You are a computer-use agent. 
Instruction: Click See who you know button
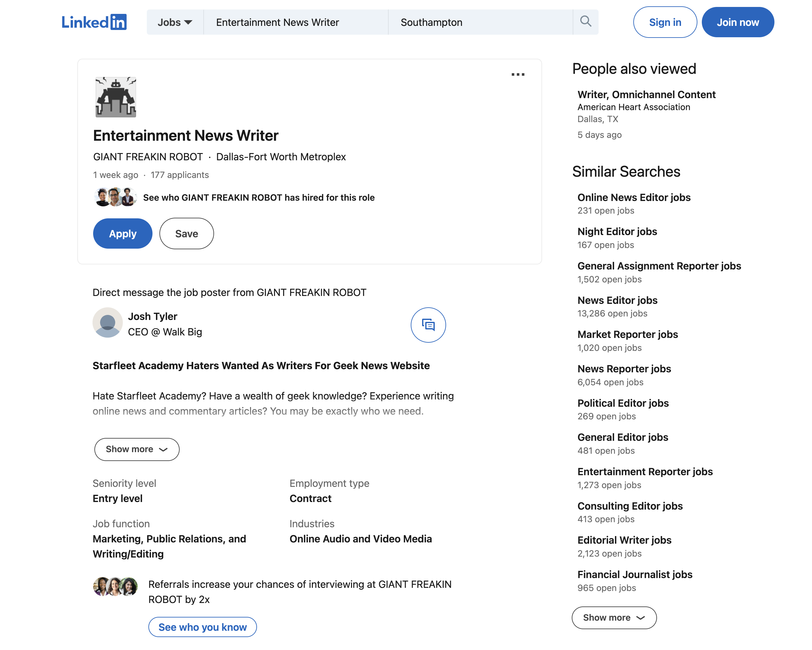(x=202, y=627)
